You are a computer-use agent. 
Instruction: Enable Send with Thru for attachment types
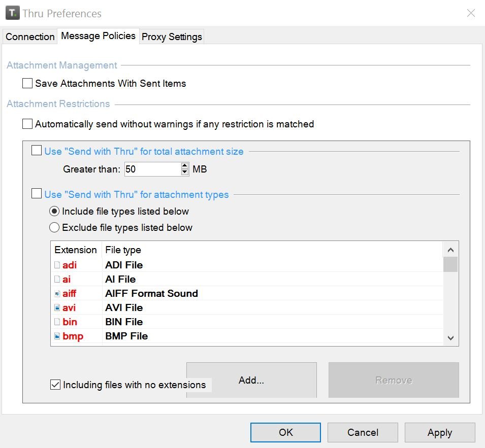(x=37, y=193)
